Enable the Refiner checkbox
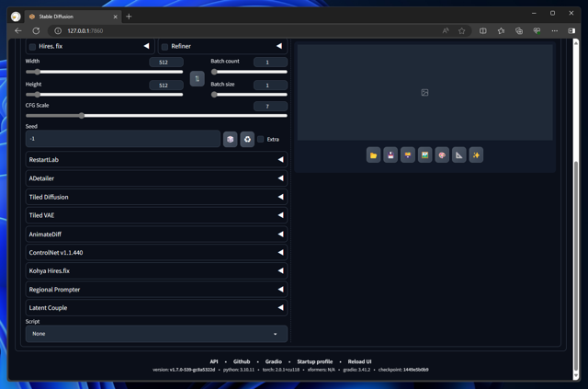588x389 pixels. pos(164,47)
